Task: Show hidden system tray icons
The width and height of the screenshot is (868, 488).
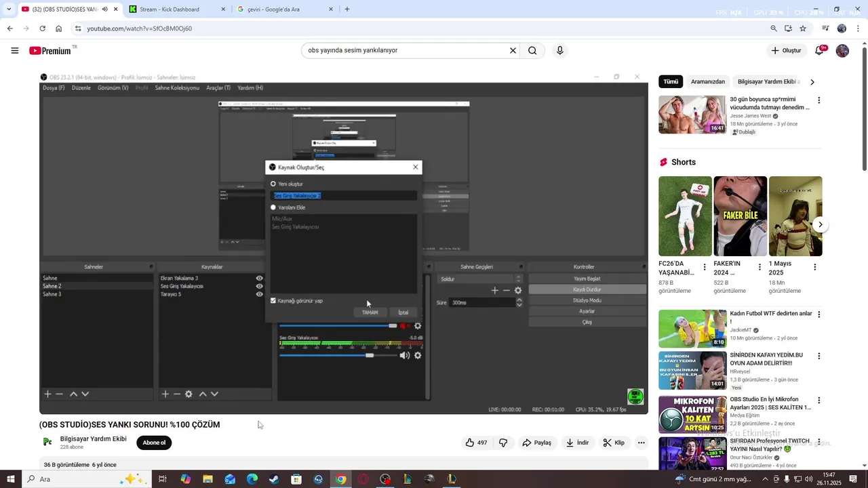Action: [766, 479]
